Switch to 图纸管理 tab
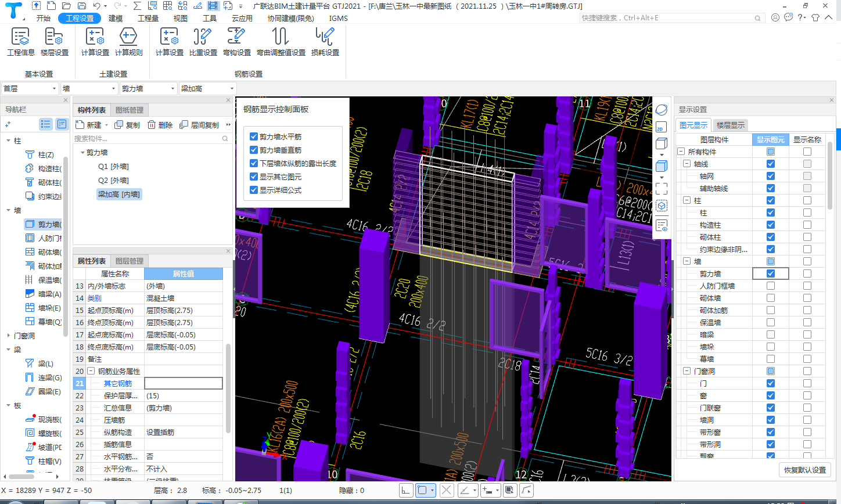 point(130,110)
